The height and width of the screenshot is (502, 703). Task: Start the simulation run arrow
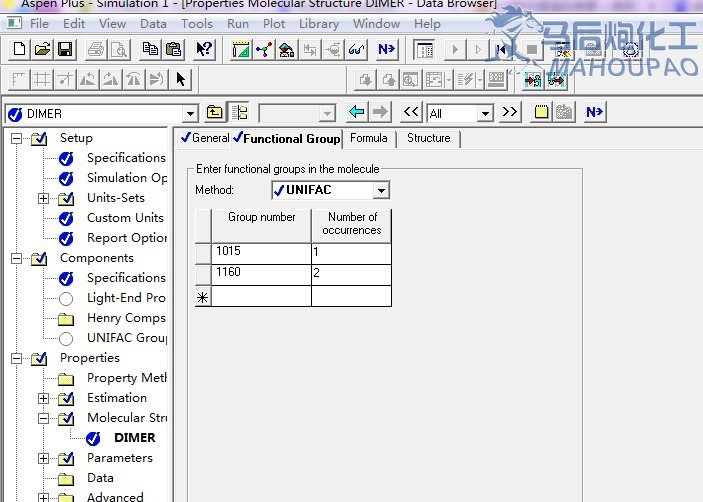pos(455,49)
